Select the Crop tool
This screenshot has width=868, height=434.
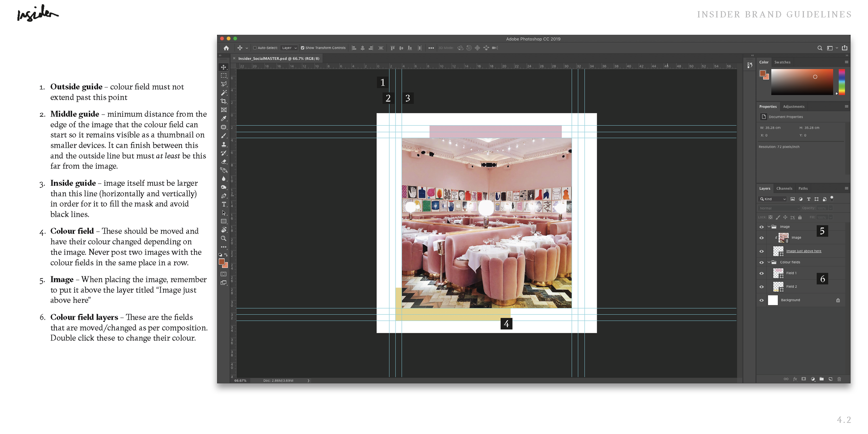[x=224, y=101]
